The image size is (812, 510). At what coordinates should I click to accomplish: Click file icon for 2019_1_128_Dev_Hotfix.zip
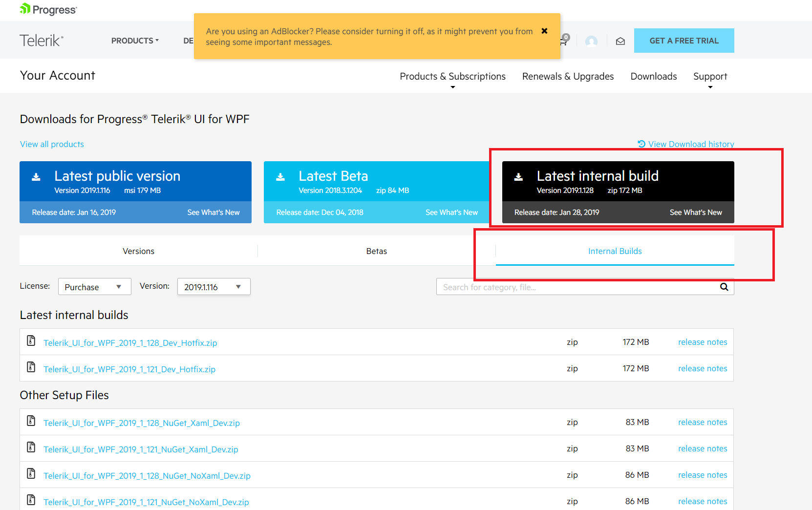pos(31,341)
